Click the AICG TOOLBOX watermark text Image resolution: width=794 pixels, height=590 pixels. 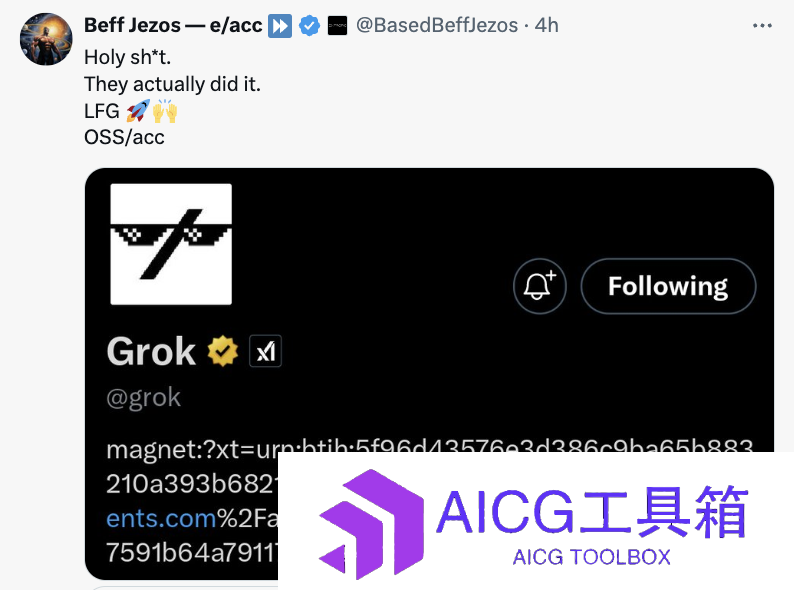(x=591, y=557)
